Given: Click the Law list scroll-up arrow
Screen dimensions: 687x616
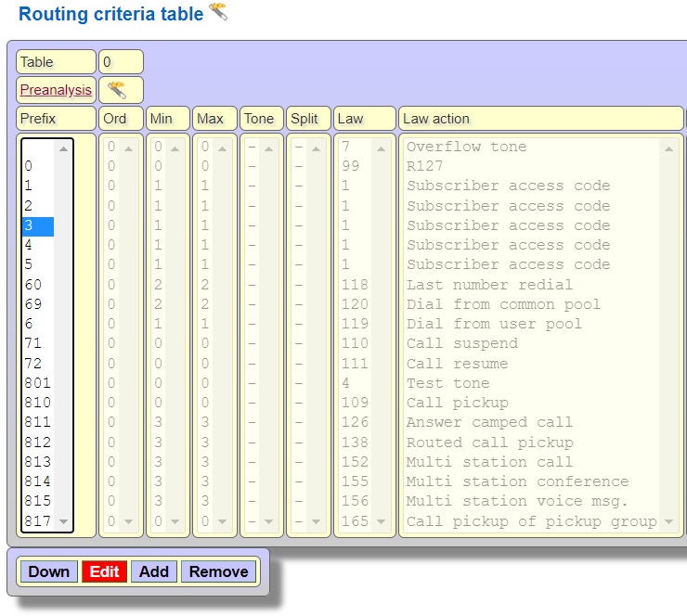Looking at the screenshot, I should coord(381,148).
